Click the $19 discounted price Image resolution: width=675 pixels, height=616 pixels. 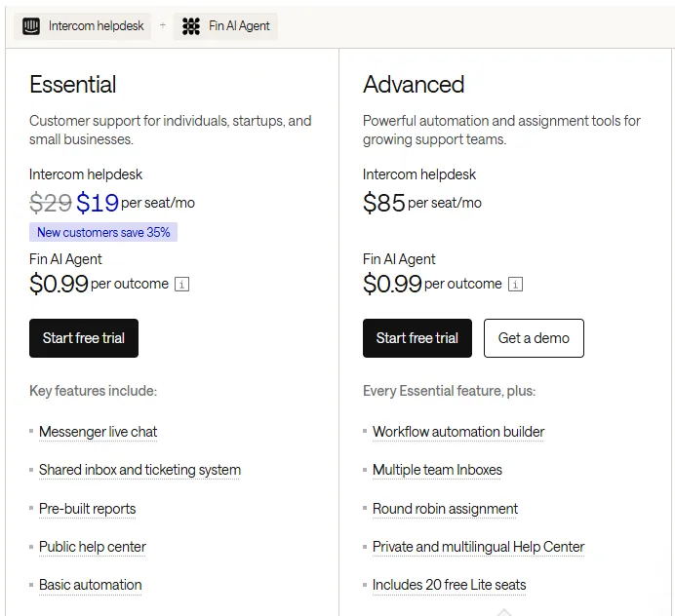(98, 203)
